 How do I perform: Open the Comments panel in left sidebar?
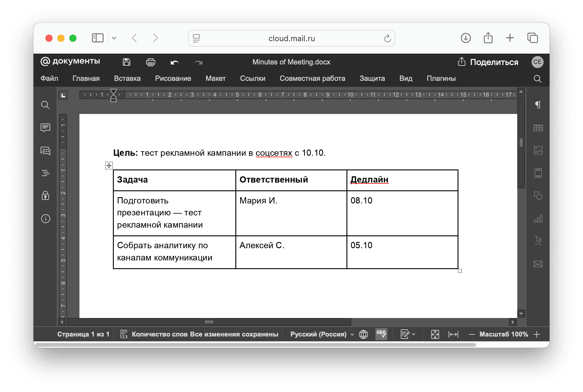(45, 128)
